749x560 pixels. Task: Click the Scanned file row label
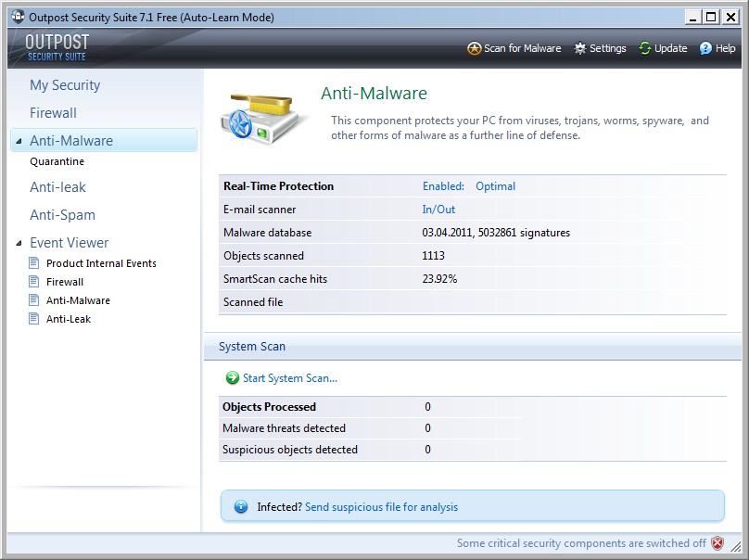point(253,302)
